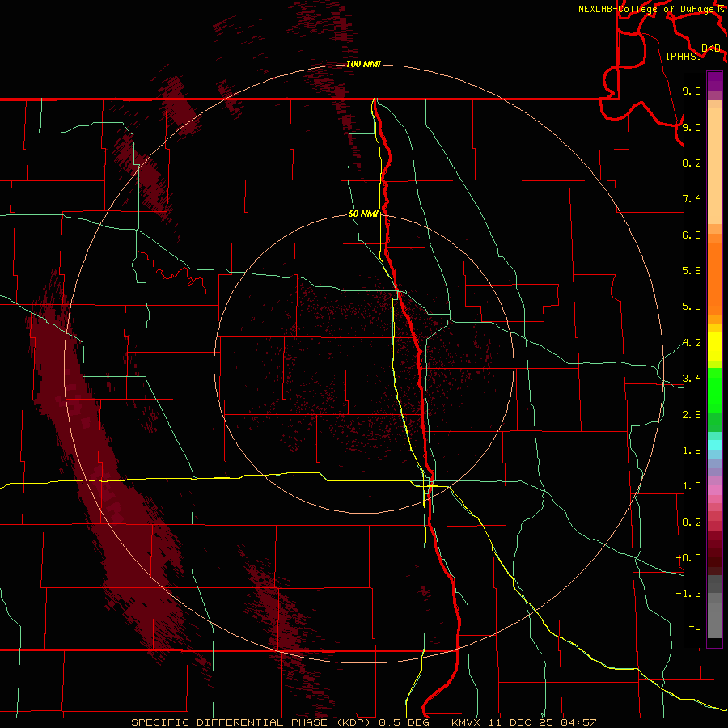Click the KMVX station identifier in the caption

(x=466, y=722)
